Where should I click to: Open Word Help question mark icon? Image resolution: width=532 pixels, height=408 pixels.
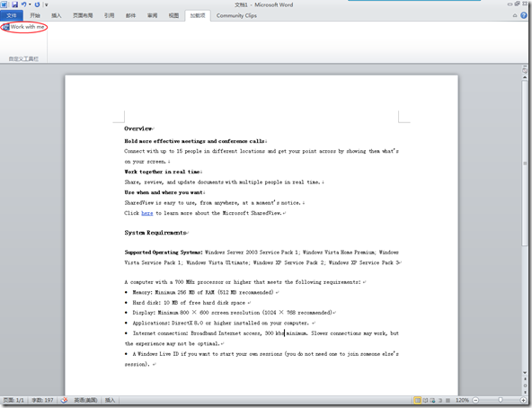[x=524, y=15]
